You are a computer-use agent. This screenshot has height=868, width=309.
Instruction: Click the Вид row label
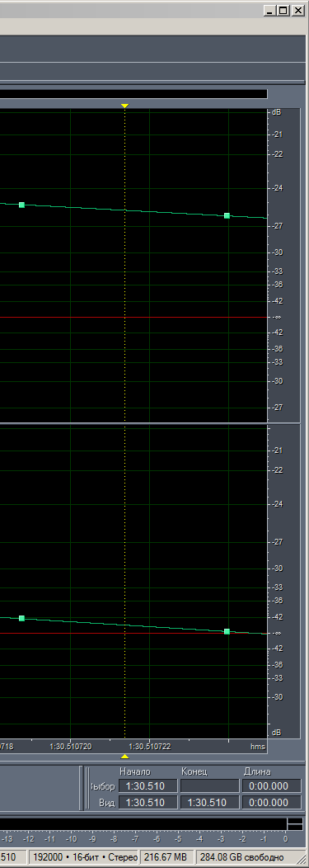(x=107, y=803)
